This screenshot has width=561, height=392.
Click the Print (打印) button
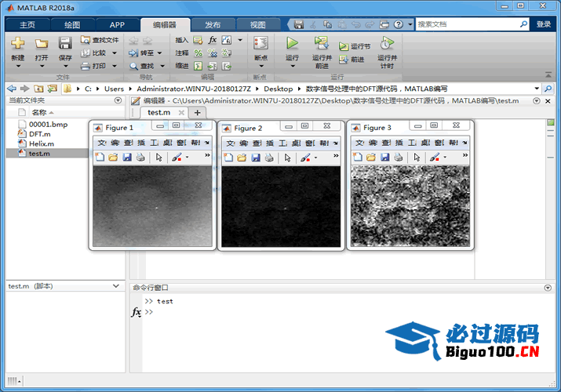93,66
